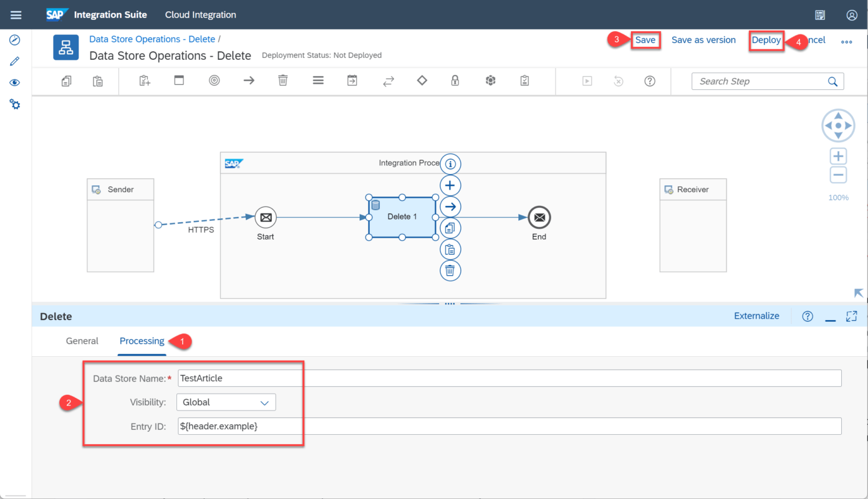Click the Copy icon in toolbar
This screenshot has height=499, width=868.
click(67, 81)
